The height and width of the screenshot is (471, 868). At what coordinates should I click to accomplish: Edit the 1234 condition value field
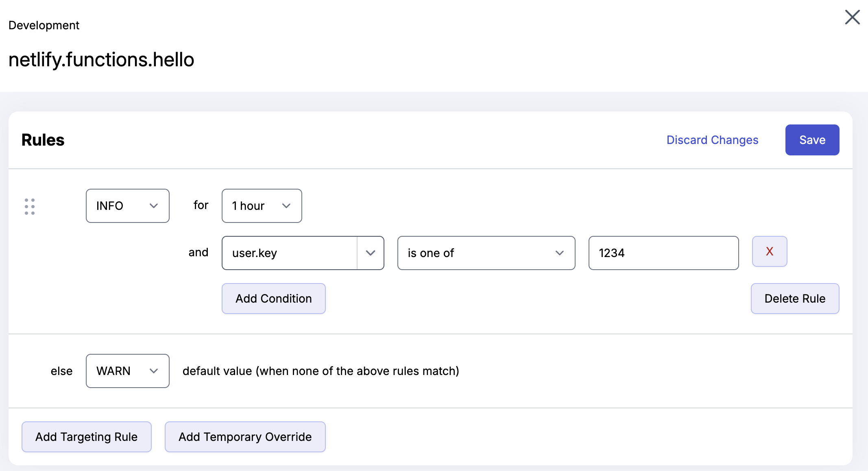click(664, 253)
